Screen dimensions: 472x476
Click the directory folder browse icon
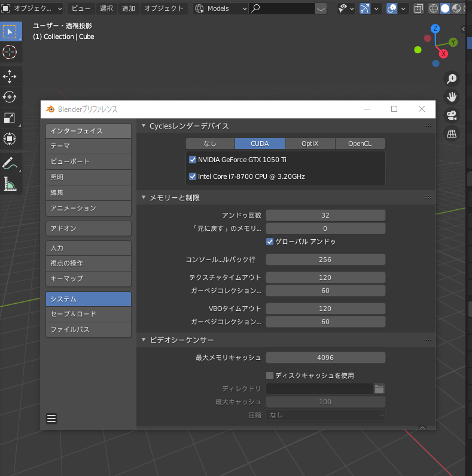click(x=379, y=389)
